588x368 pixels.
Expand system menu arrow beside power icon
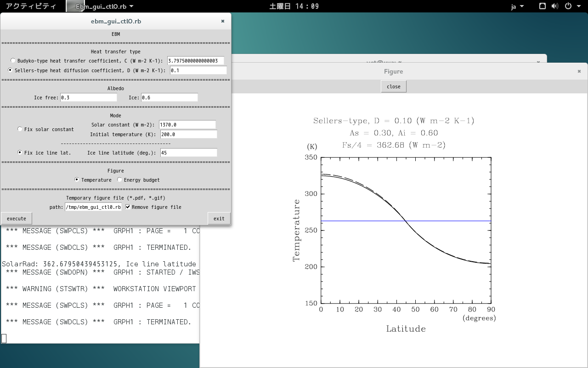click(x=578, y=6)
